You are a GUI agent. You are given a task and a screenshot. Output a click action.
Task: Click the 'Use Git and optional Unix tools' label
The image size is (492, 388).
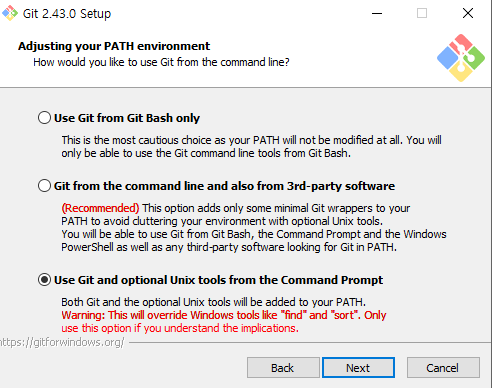click(218, 280)
